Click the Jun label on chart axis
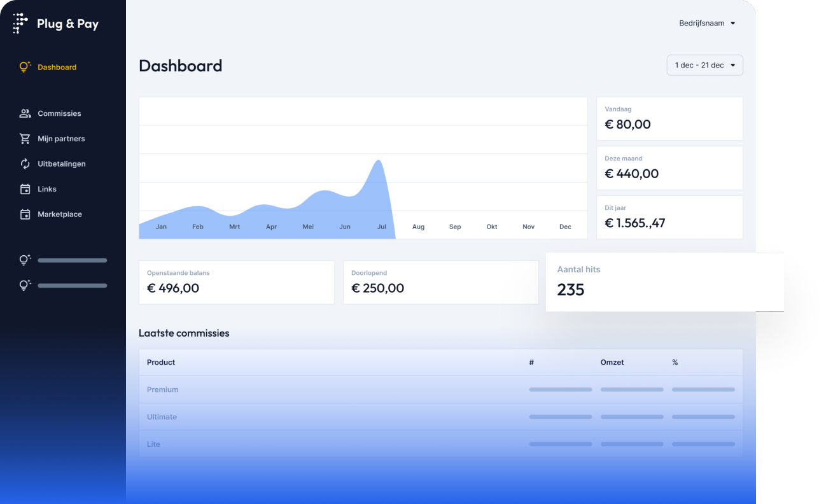The width and height of the screenshot is (840, 504). point(345,227)
